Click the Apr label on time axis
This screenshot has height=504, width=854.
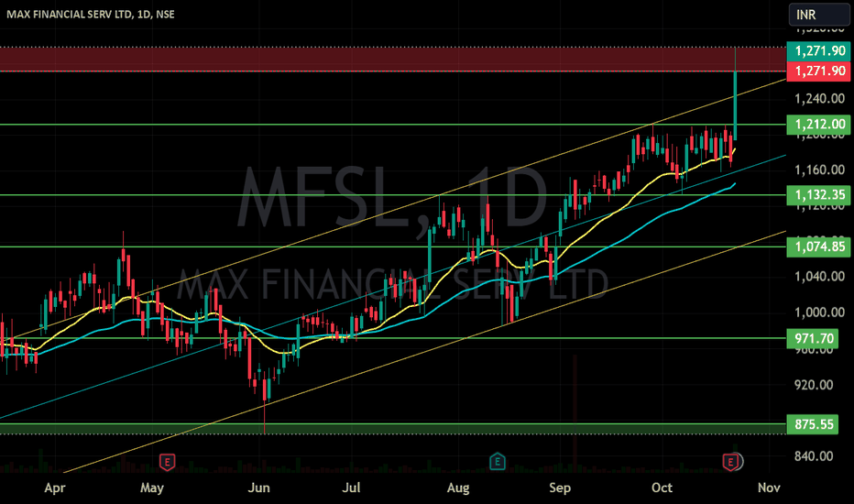coord(54,488)
